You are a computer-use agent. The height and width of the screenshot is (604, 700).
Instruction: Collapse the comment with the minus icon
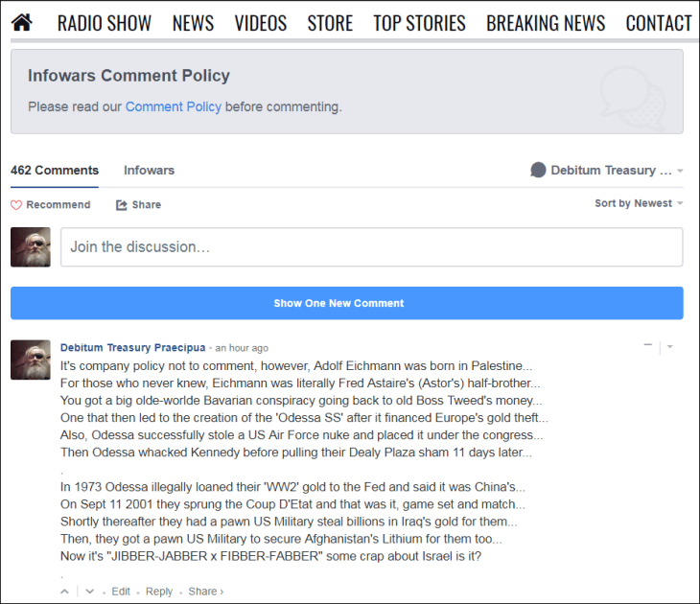[648, 345]
